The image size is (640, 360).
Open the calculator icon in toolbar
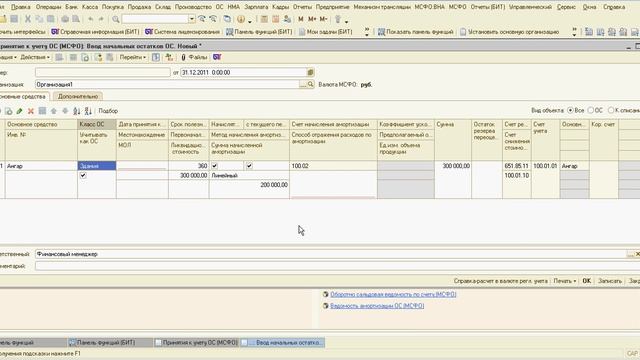264,19
